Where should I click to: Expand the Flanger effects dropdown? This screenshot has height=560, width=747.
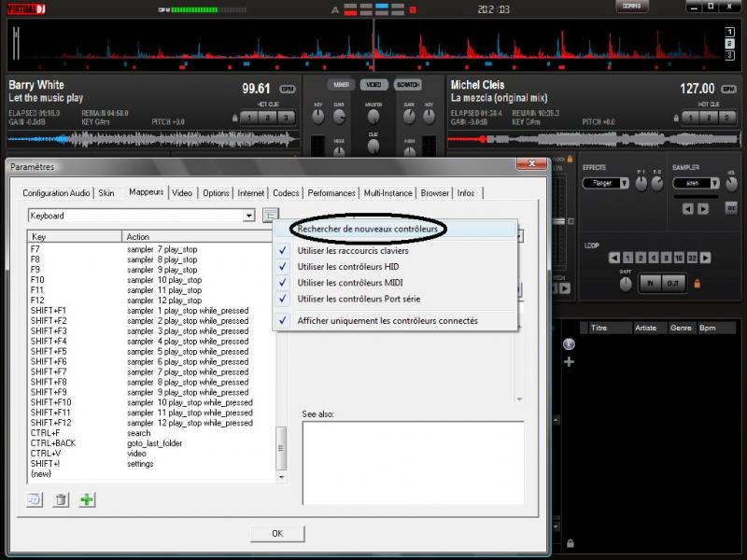click(x=605, y=184)
